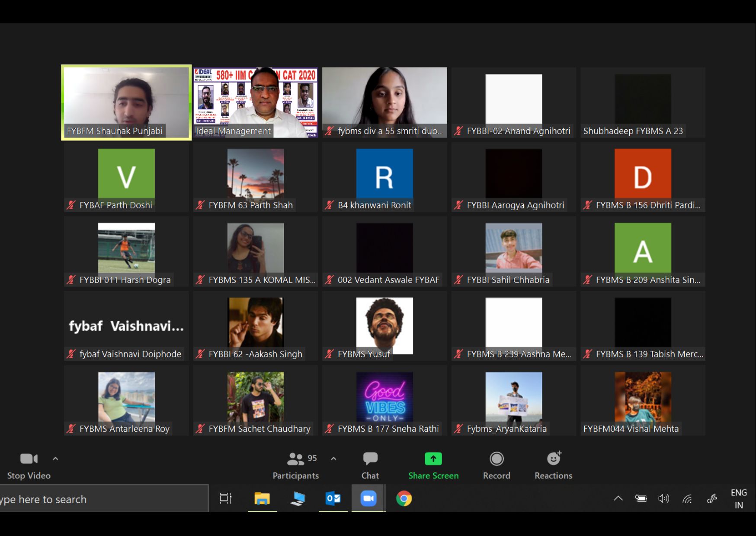Screen dimensions: 756x536
Task: Click the name label 'FYBBI Sahil Chhabria'
Action: (x=508, y=280)
